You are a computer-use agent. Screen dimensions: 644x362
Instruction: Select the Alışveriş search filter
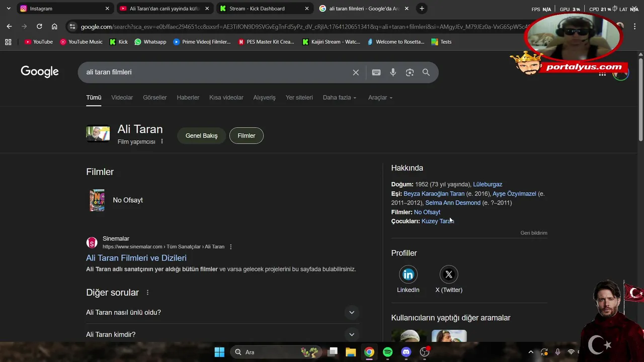264,98
